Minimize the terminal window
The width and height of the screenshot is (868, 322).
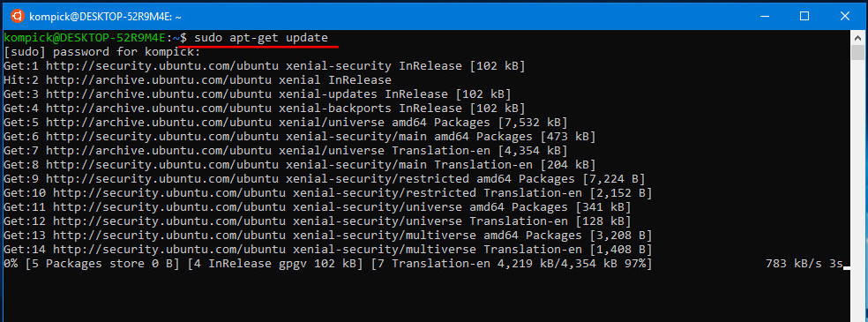(x=765, y=16)
